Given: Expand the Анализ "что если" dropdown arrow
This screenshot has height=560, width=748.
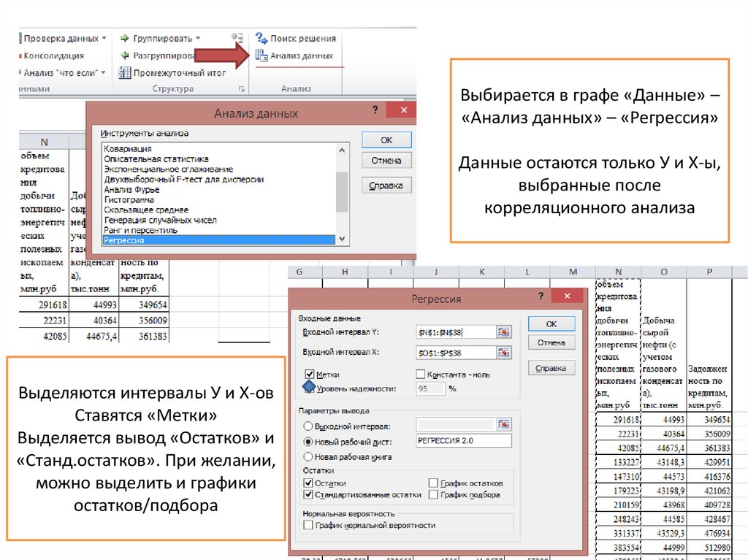Looking at the screenshot, I should (103, 72).
